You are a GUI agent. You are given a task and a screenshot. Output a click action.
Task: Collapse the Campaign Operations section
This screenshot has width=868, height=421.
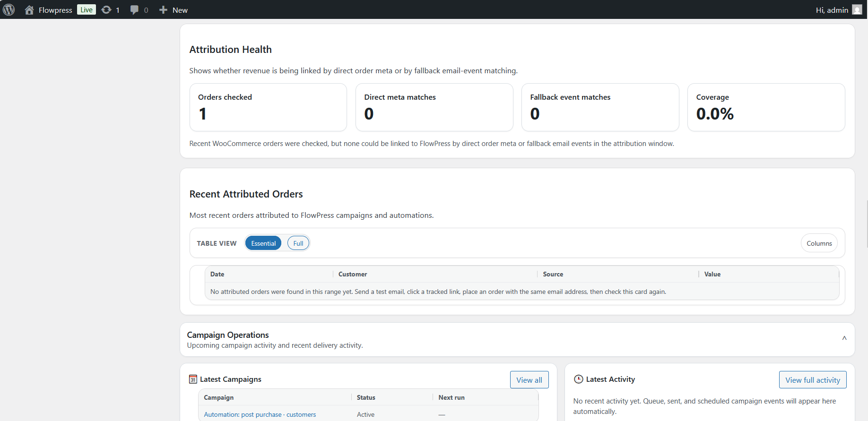point(844,338)
